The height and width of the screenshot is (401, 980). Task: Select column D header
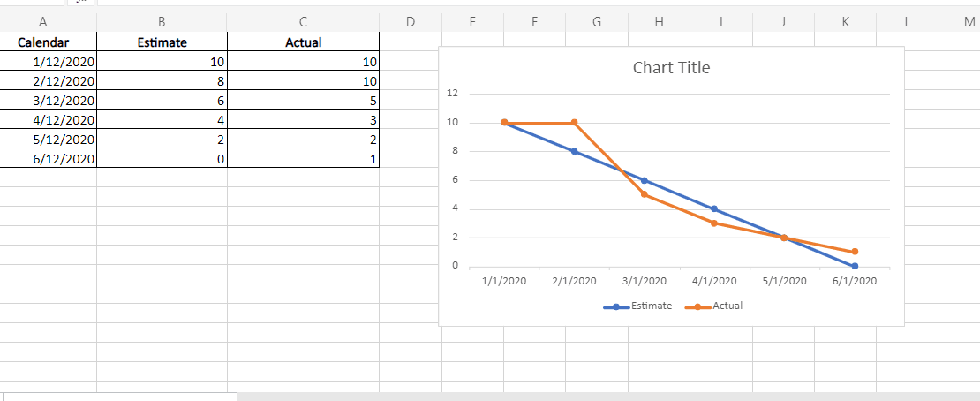(x=410, y=22)
